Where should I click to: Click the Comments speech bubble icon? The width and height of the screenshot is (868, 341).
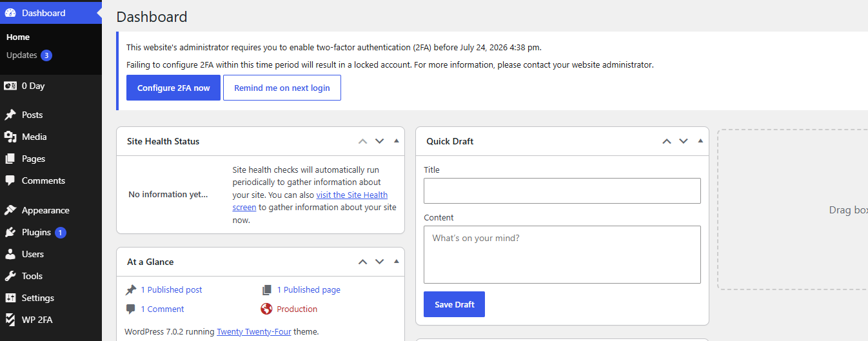pos(10,180)
